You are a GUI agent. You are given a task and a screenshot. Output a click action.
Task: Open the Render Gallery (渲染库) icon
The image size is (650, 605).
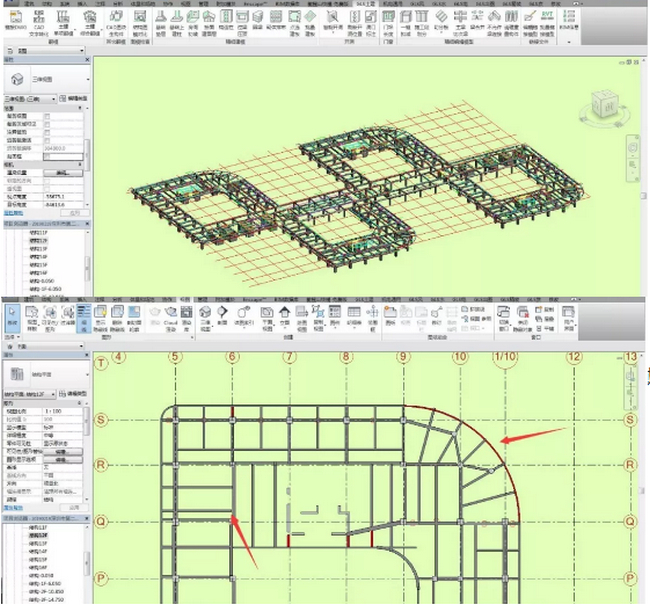[187, 318]
